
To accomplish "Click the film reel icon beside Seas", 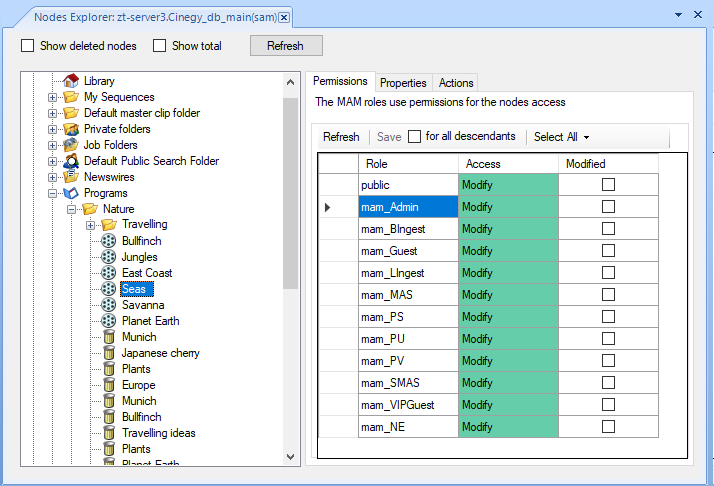I will pos(108,289).
